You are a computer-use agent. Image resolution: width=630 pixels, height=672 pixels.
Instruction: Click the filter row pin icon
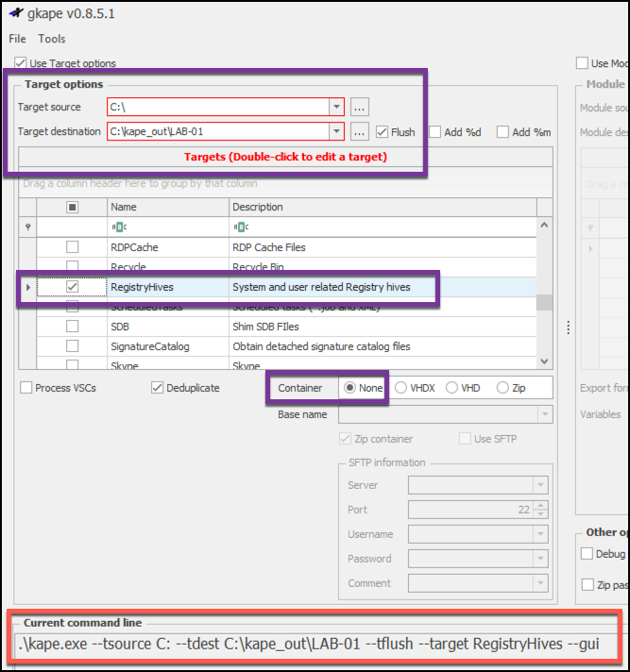tap(28, 227)
